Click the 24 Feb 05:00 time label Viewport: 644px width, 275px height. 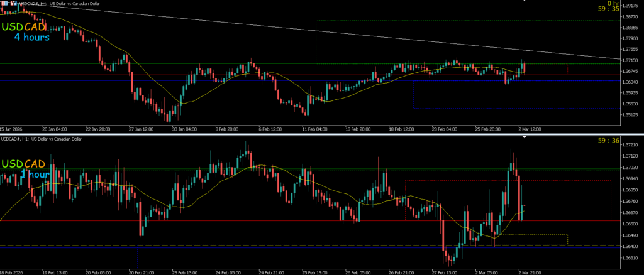[230, 272]
